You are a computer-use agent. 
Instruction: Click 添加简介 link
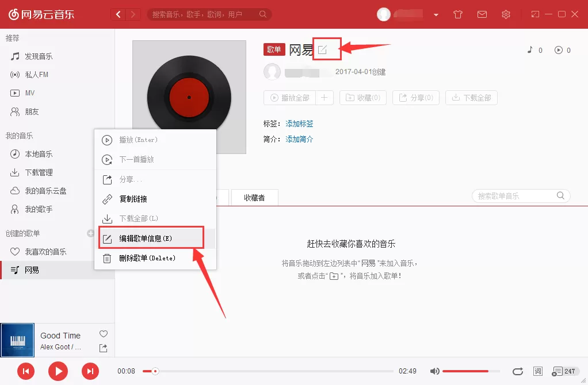pyautogui.click(x=299, y=139)
